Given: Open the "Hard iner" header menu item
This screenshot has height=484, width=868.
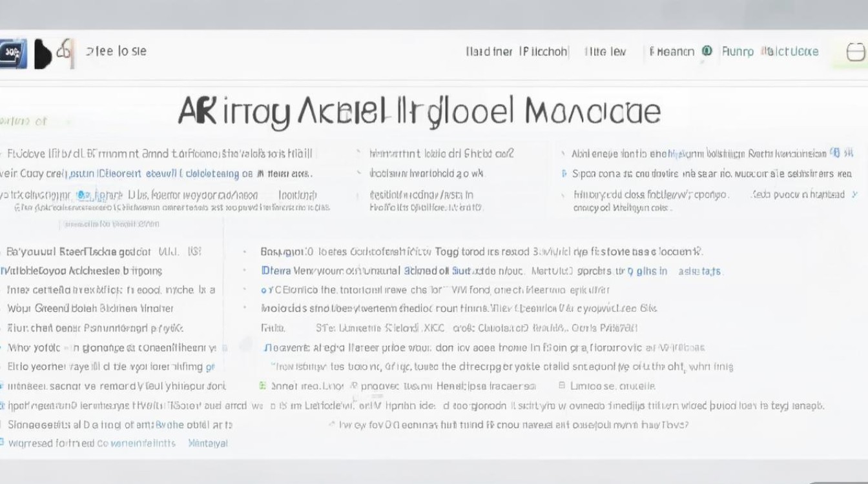Looking at the screenshot, I should [489, 52].
